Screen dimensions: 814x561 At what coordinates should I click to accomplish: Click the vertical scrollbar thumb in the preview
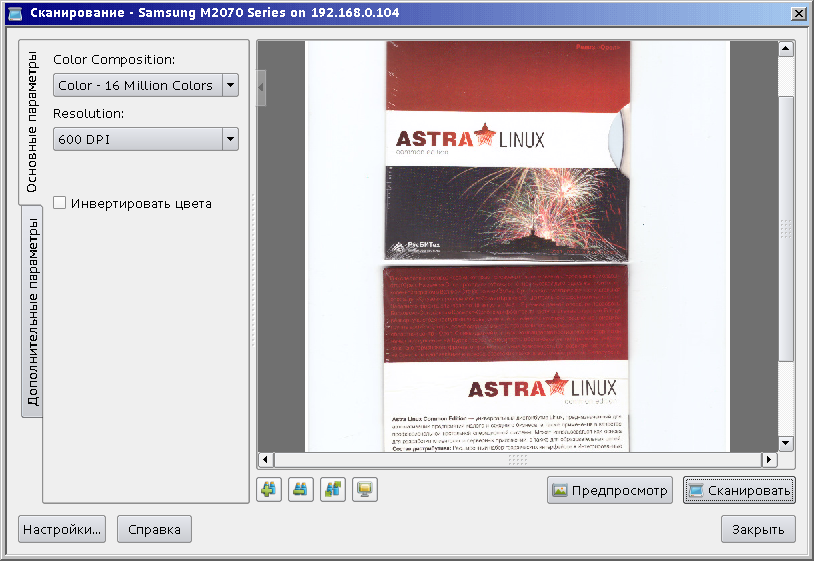point(786,228)
